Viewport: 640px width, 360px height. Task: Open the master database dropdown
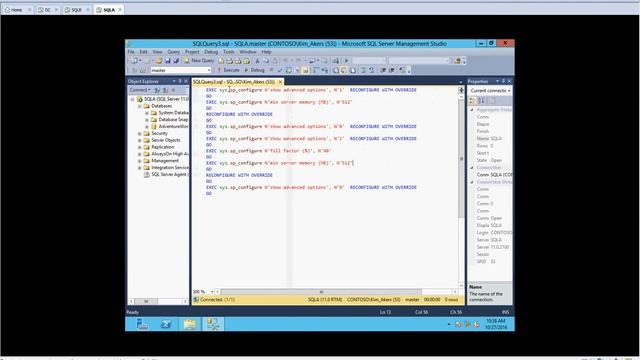click(x=180, y=70)
